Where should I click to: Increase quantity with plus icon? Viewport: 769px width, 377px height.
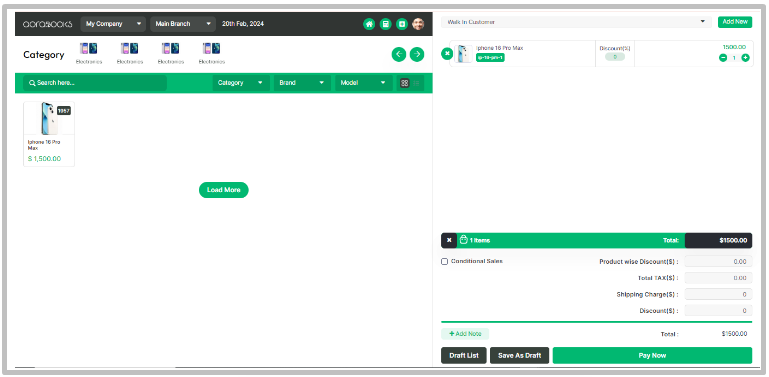click(745, 58)
